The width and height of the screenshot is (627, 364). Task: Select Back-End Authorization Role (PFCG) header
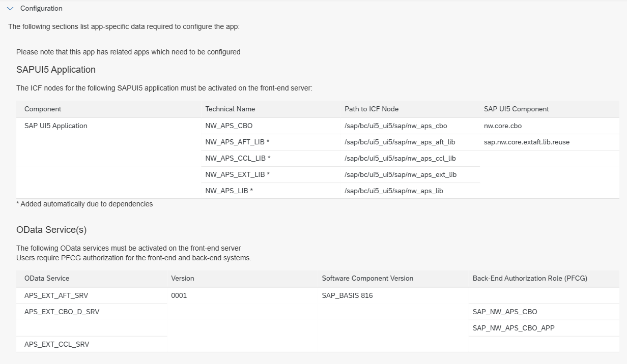pos(530,278)
